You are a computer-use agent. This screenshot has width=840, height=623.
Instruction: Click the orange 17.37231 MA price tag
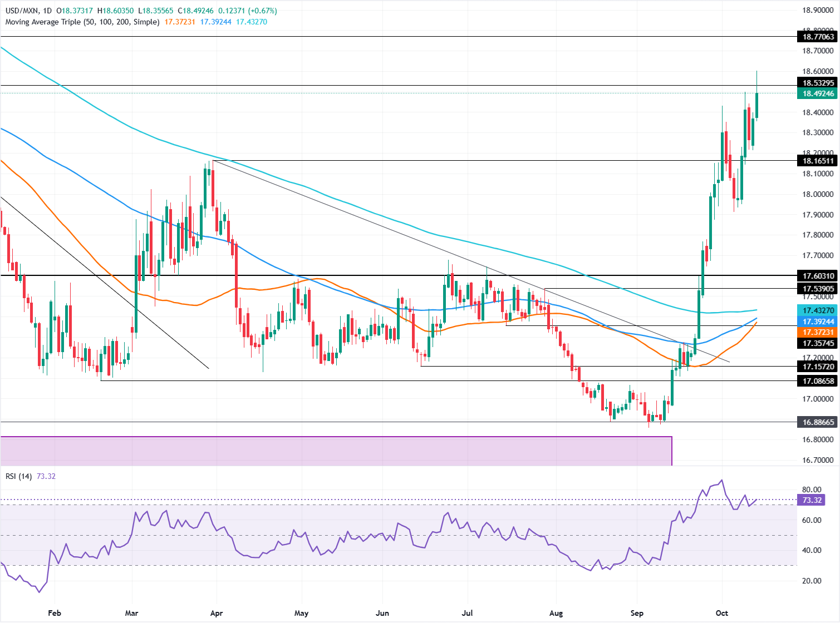pyautogui.click(x=818, y=332)
